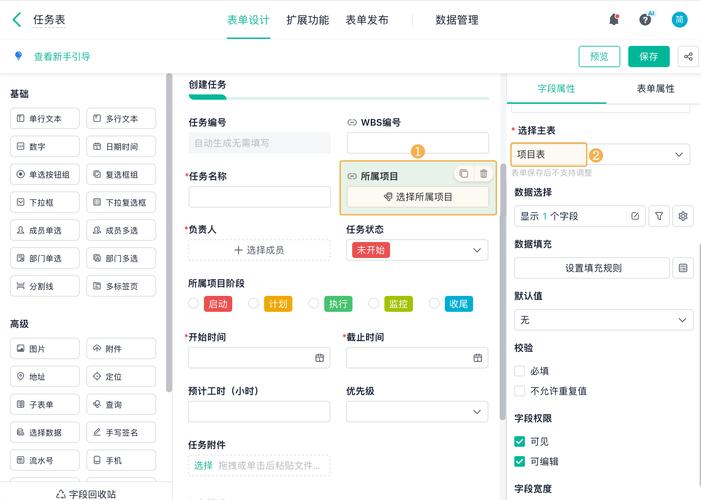Open the data filter funnel icon
This screenshot has height=500, width=701.
click(x=659, y=216)
